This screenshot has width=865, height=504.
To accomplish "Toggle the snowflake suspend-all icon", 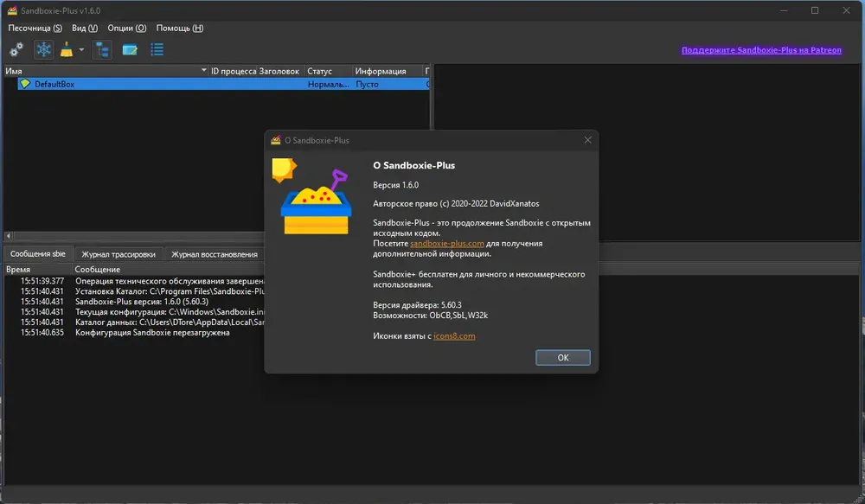I will pos(43,49).
